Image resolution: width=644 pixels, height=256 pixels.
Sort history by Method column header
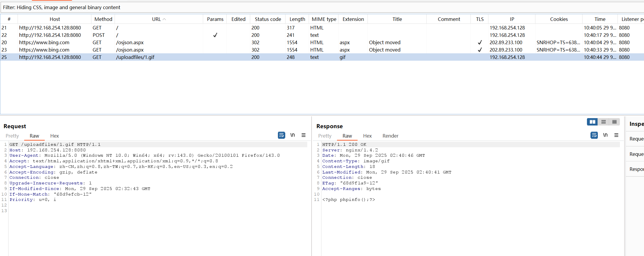pos(103,19)
